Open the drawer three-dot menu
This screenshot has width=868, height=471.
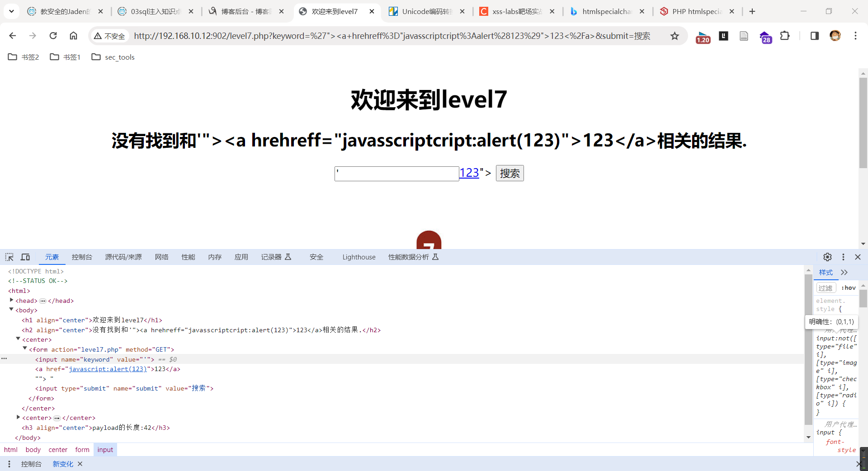pos(9,464)
